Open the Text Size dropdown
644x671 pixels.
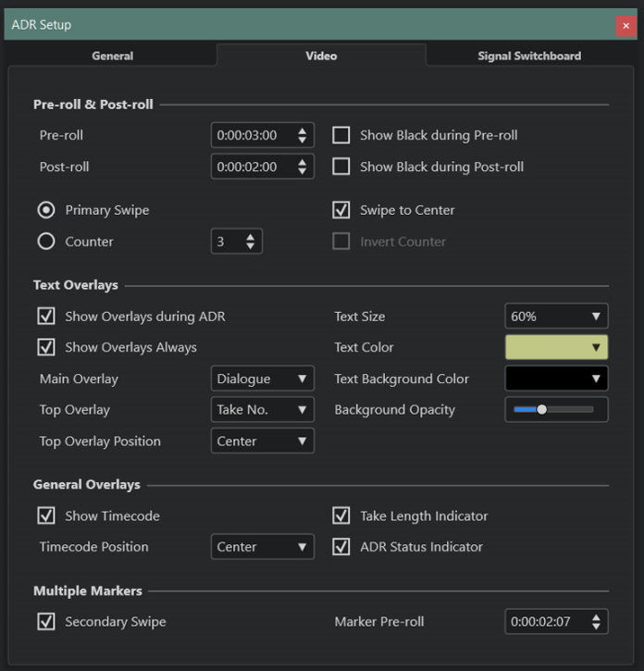point(556,317)
